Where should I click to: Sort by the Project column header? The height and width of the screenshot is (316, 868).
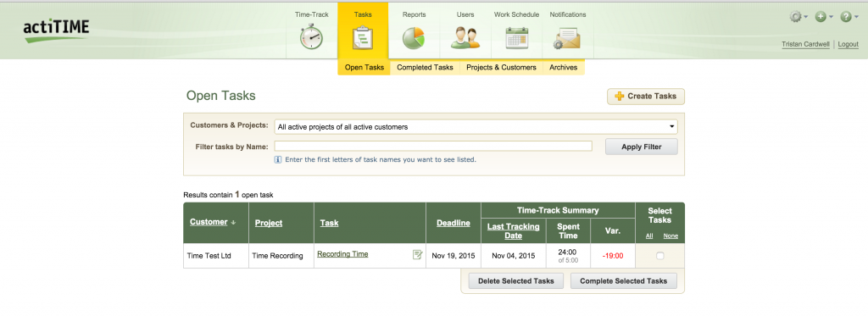click(269, 223)
